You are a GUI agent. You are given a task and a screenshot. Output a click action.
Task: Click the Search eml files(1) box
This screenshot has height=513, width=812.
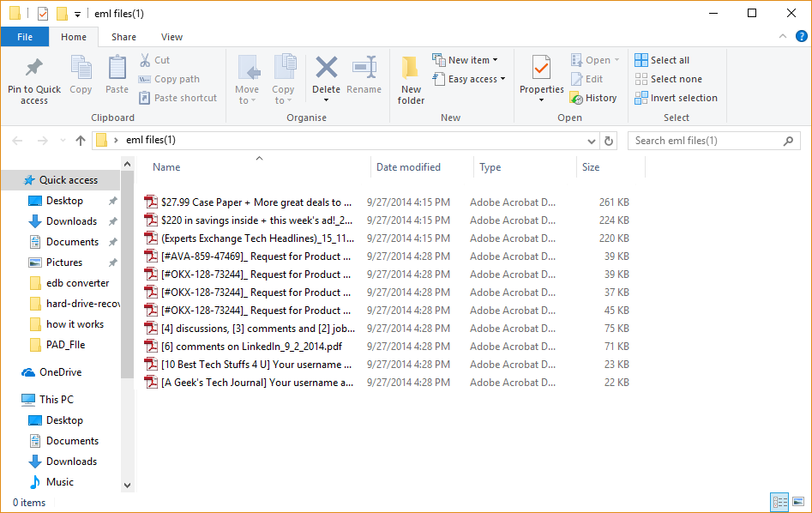tap(713, 141)
